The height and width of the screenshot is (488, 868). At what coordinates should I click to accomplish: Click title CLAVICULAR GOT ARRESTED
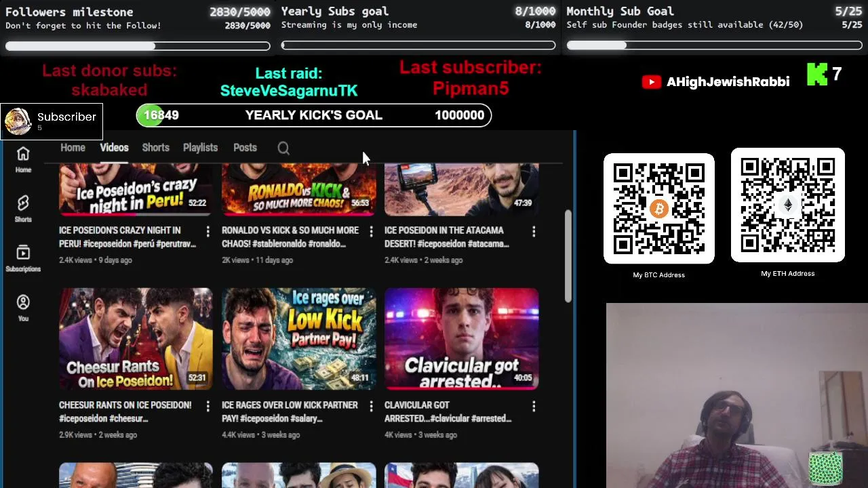[x=448, y=411]
